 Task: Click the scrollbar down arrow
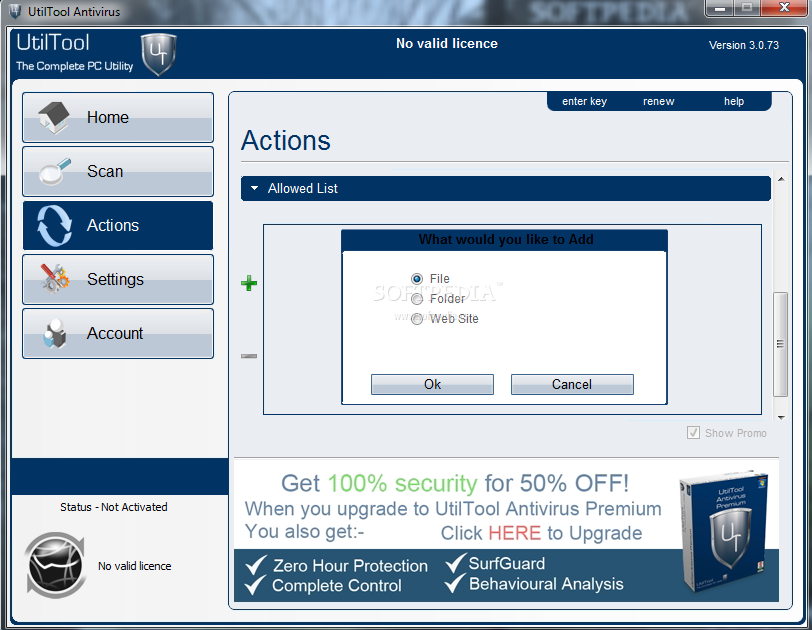point(781,417)
